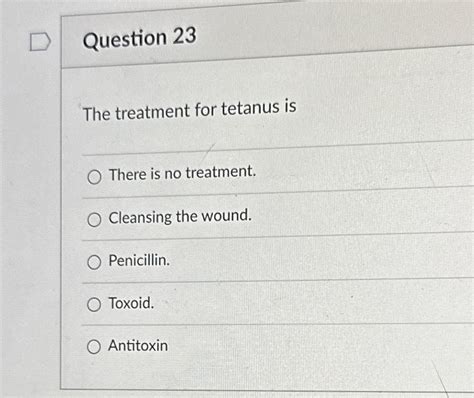Image resolution: width=474 pixels, height=398 pixels.
Task: Click the word 'There' in the first option
Action: point(128,175)
